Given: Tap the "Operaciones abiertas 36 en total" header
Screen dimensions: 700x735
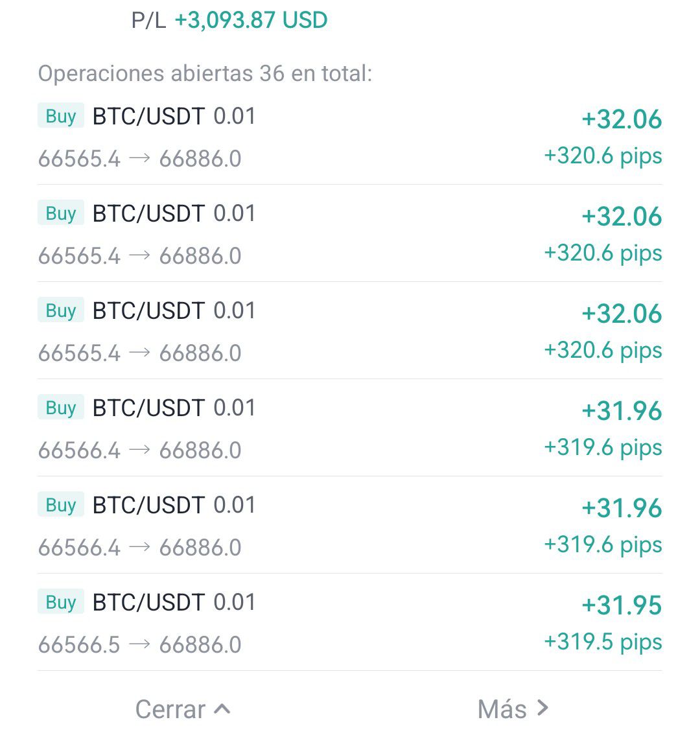Looking at the screenshot, I should [205, 73].
